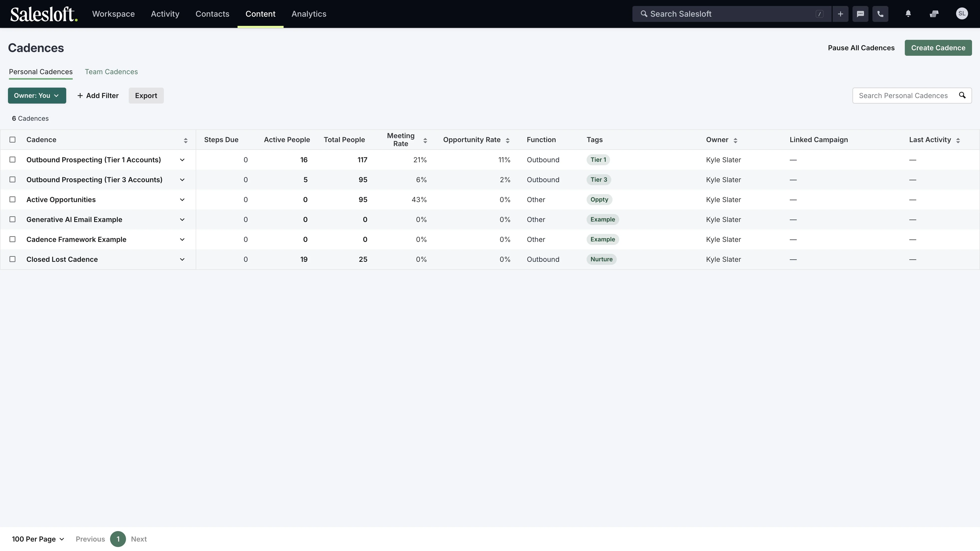Check the Closed Lost Cadence row
The height and width of the screenshot is (551, 980).
pyautogui.click(x=12, y=259)
